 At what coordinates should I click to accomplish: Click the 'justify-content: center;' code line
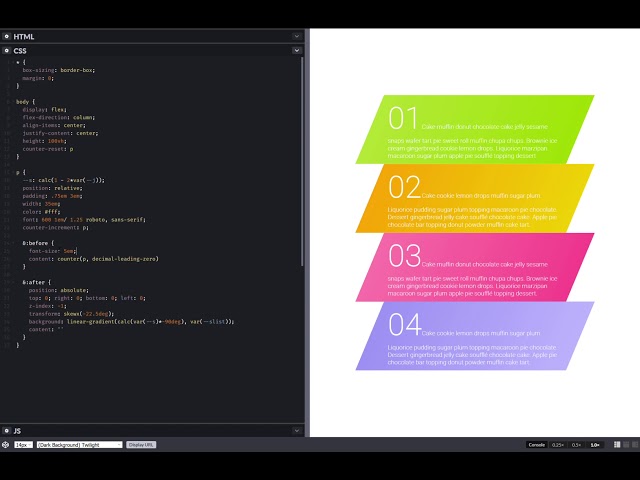(60, 133)
